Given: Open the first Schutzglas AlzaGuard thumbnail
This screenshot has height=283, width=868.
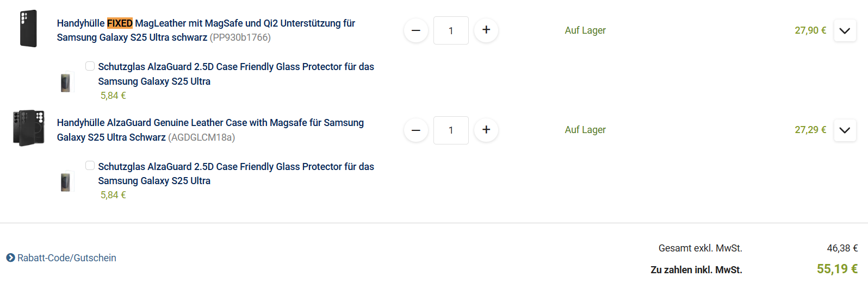Looking at the screenshot, I should tap(66, 83).
